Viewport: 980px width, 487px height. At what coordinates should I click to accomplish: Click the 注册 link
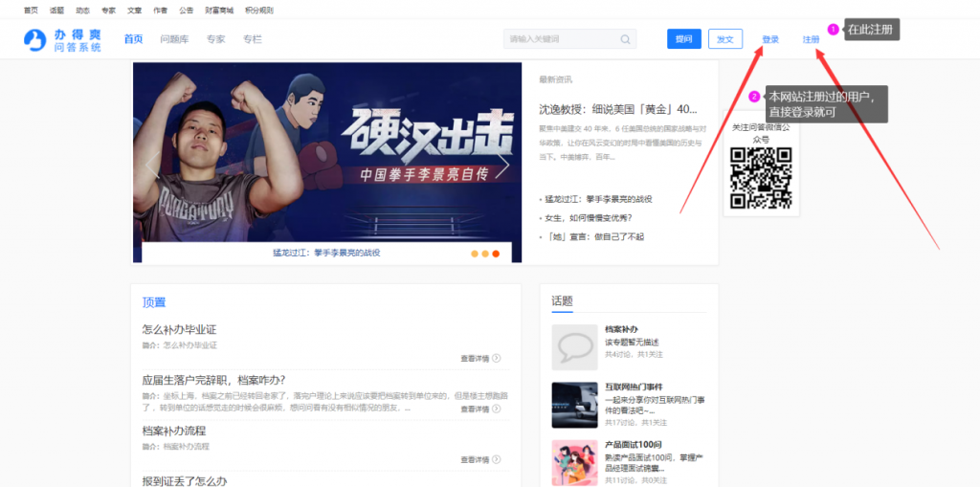click(x=812, y=39)
